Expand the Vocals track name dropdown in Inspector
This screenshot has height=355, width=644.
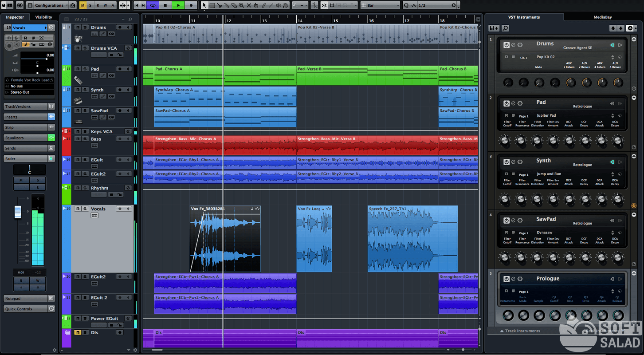[46, 28]
